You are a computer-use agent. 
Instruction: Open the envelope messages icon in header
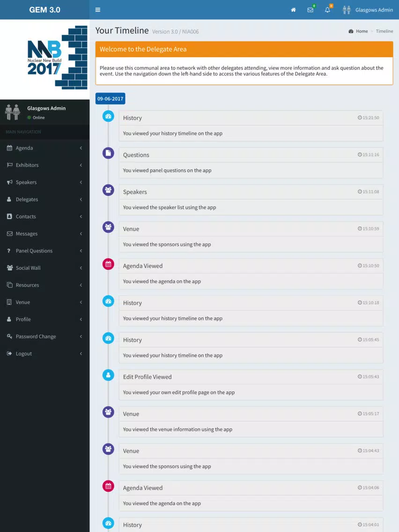pyautogui.click(x=310, y=10)
